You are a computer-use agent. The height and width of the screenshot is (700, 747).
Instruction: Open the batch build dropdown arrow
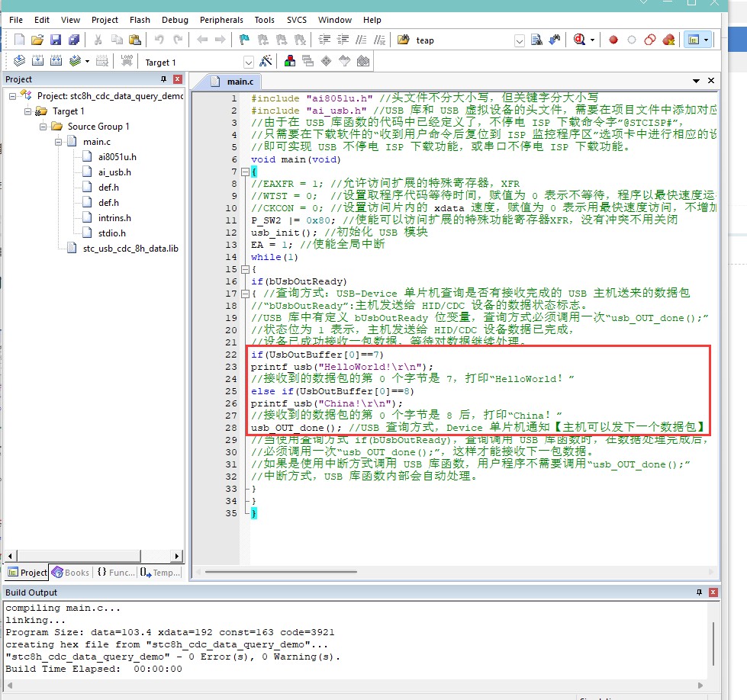[87, 61]
